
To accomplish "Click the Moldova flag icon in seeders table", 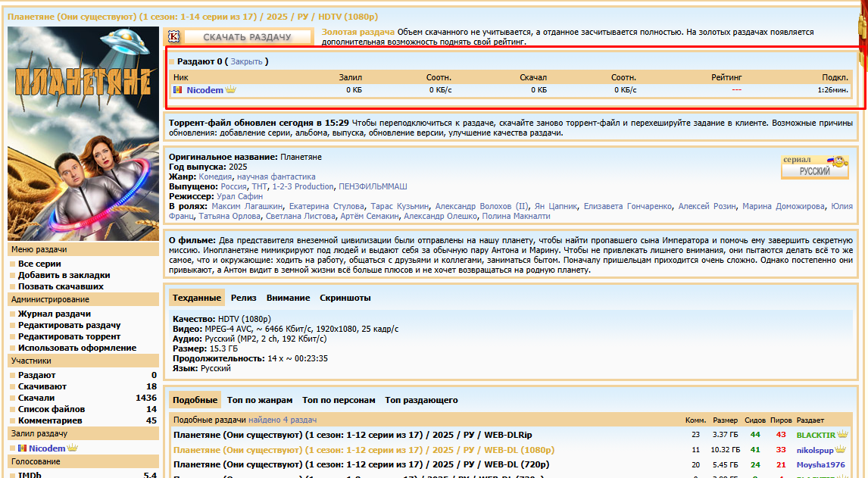I will [178, 90].
